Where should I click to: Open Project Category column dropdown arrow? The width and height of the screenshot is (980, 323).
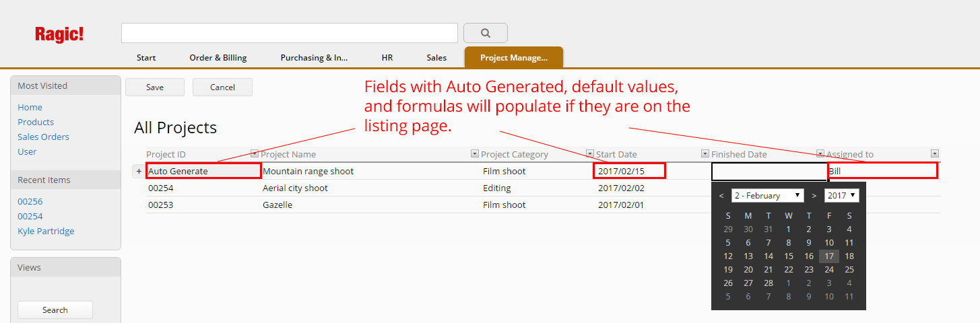point(590,153)
